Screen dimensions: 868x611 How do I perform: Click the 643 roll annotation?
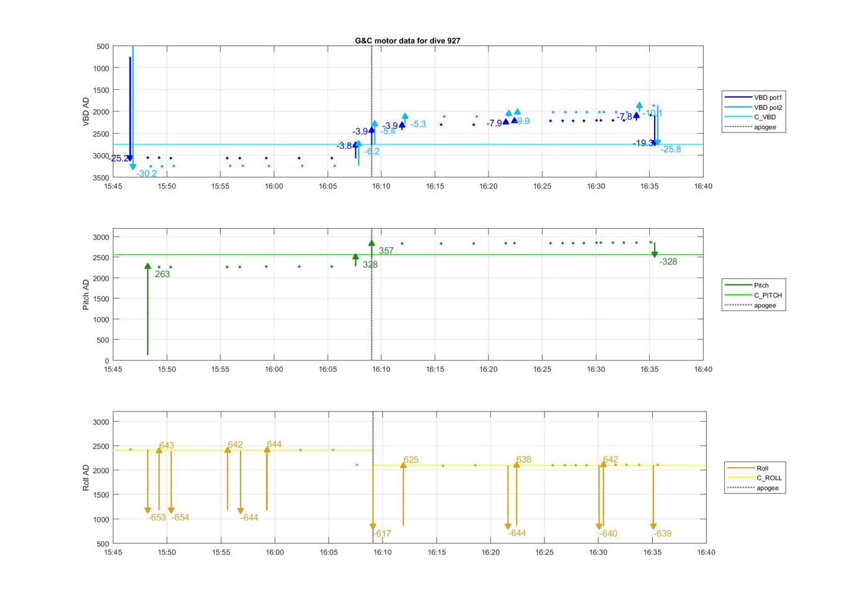click(167, 446)
